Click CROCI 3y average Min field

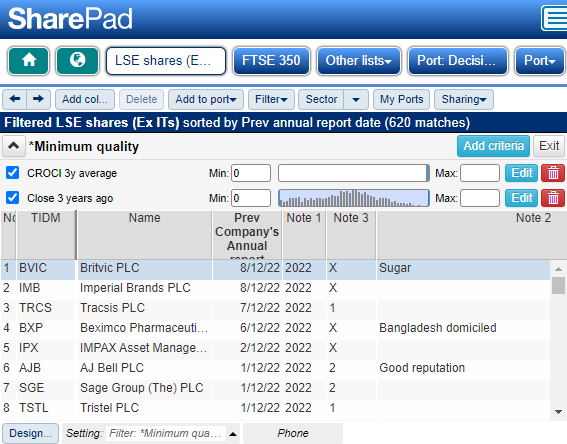pos(251,173)
